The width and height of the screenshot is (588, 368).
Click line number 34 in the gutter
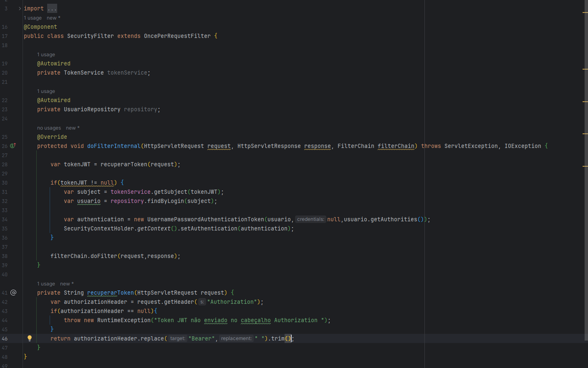[x=5, y=219]
